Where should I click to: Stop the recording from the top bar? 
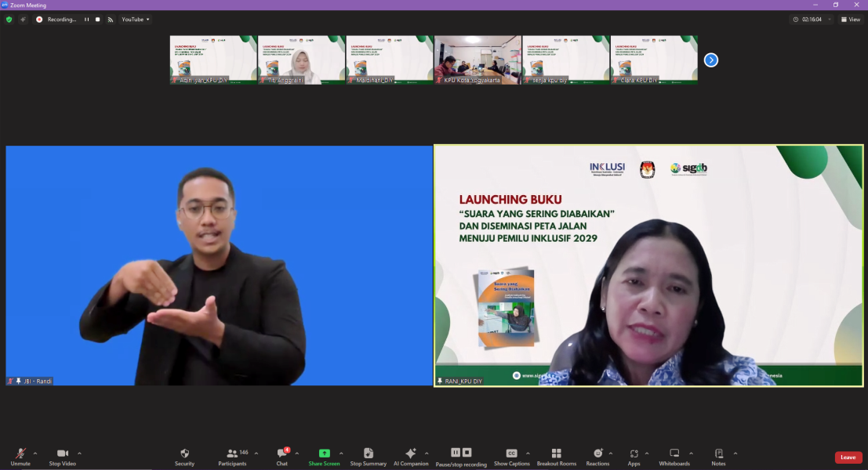pyautogui.click(x=97, y=20)
